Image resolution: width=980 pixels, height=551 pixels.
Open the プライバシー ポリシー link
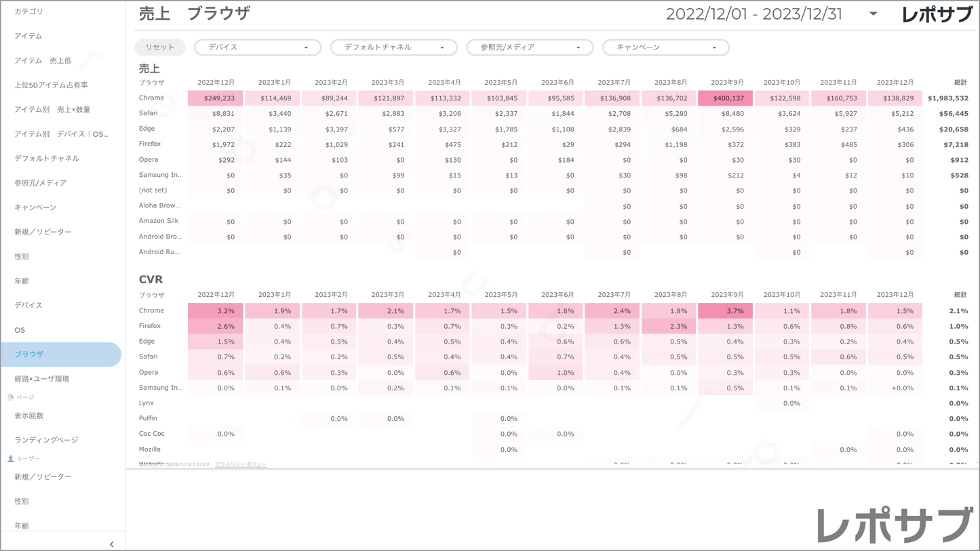point(240,464)
